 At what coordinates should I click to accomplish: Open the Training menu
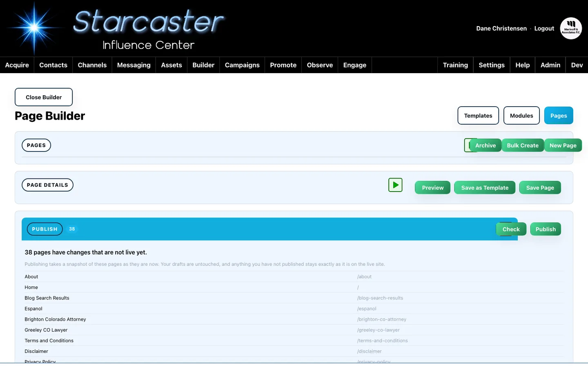tap(455, 65)
